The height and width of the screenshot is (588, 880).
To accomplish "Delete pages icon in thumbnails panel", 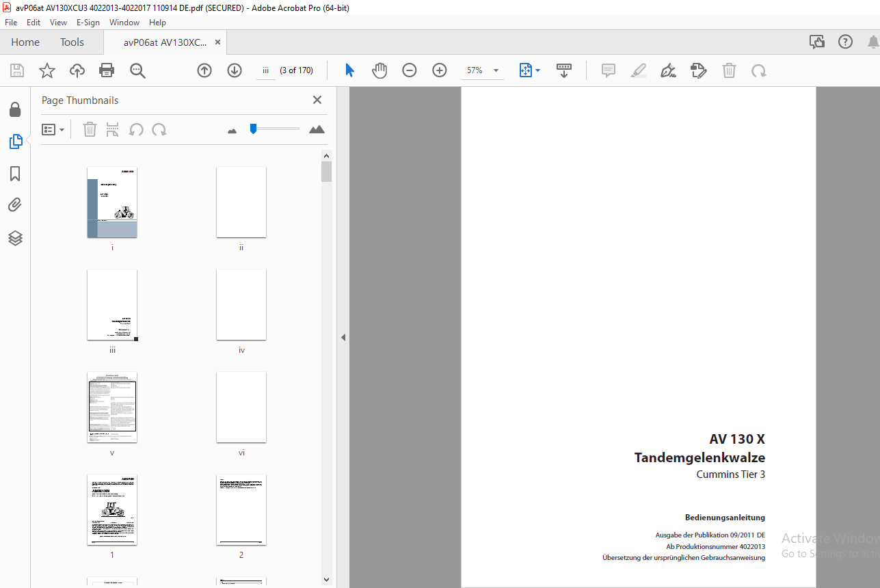I will (x=90, y=129).
